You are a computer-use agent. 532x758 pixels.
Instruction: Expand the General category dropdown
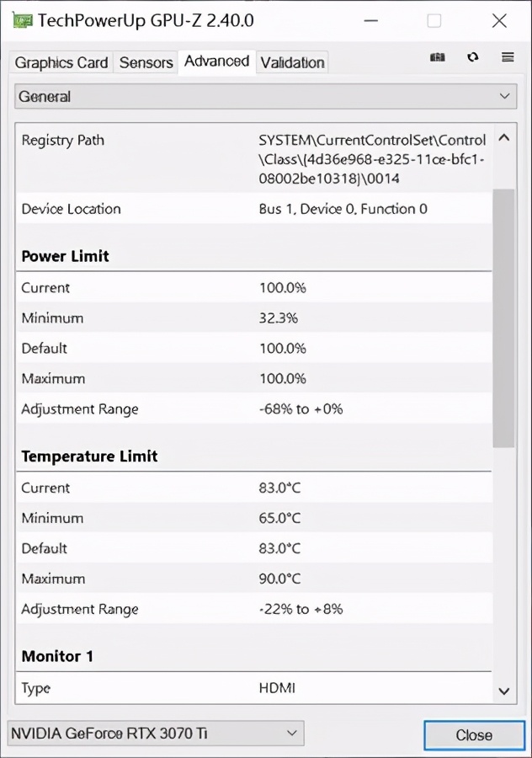tap(265, 97)
